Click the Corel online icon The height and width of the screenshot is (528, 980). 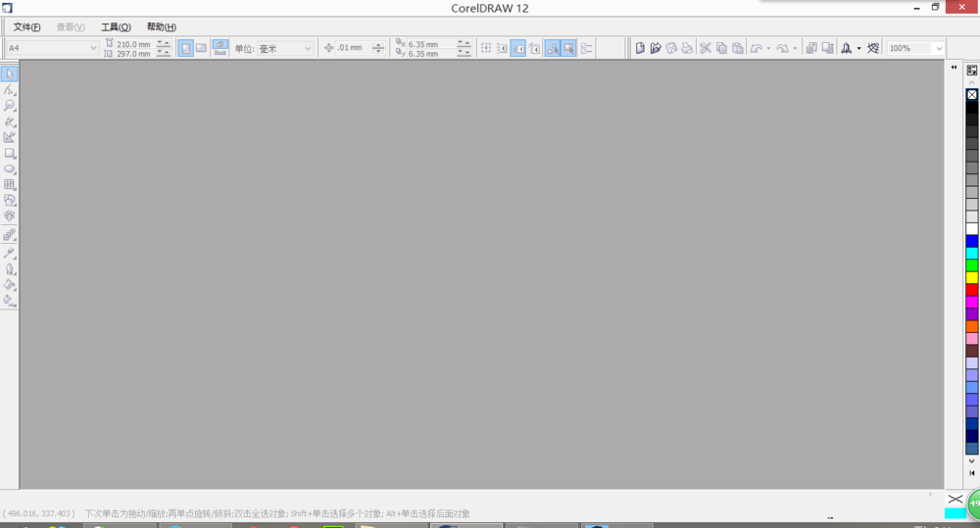coord(873,48)
